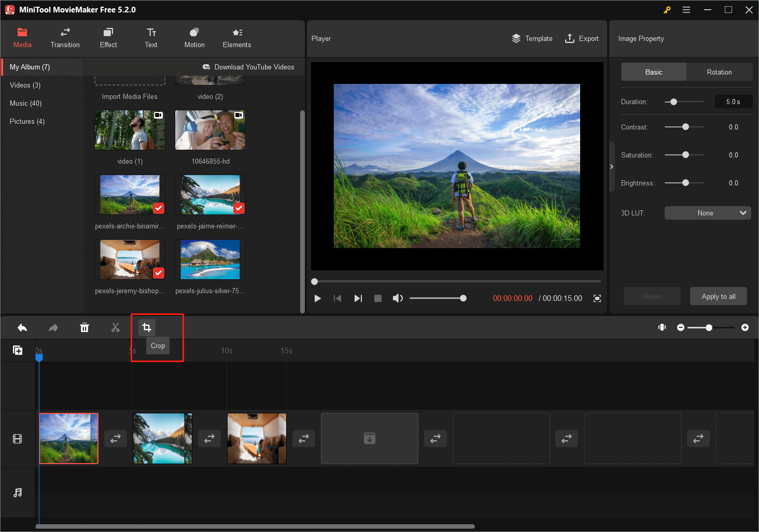The image size is (759, 532).
Task: Click the panel collapse chevron beside the player
Action: point(612,166)
